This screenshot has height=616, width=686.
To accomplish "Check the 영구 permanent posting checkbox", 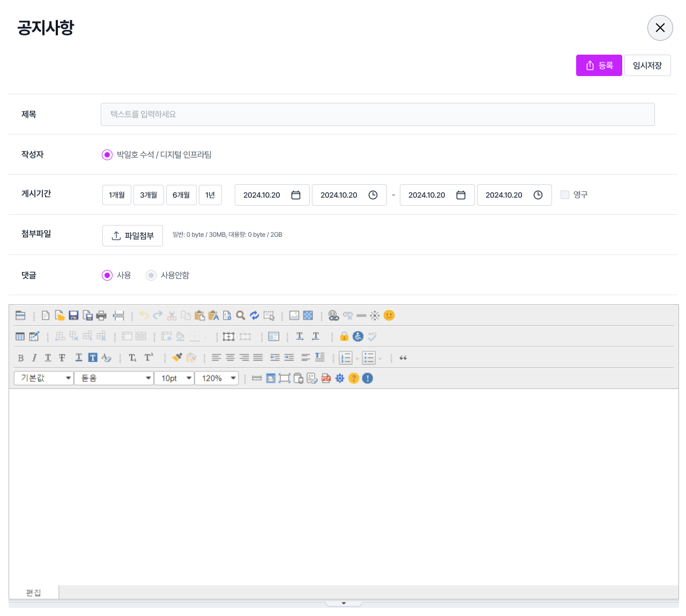I will [x=565, y=195].
